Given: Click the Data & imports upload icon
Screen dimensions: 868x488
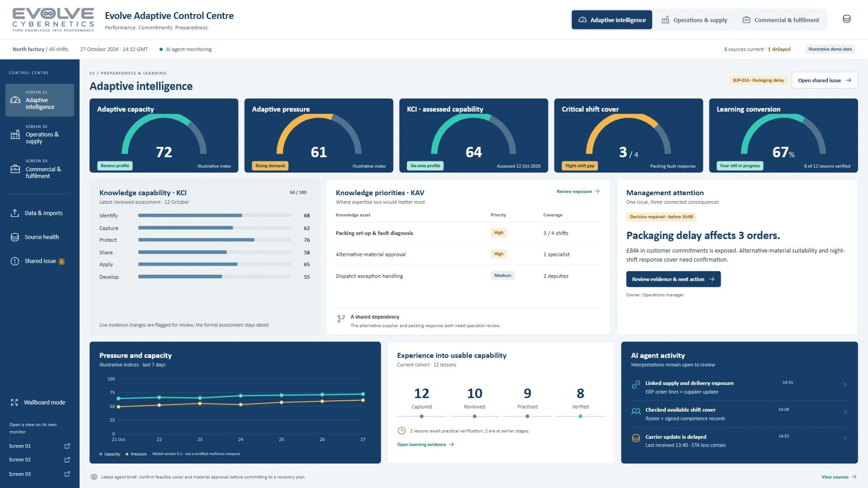Looking at the screenshot, I should (x=15, y=213).
